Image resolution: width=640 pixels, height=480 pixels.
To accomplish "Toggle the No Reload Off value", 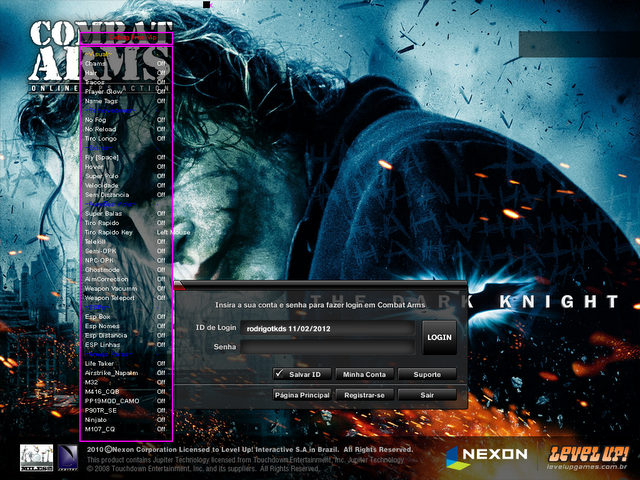I will tap(161, 129).
